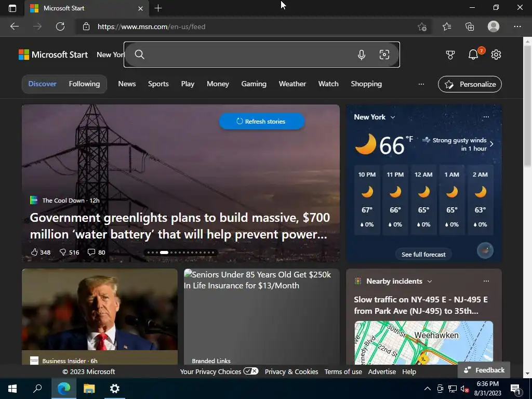Open the Advertise link
Image resolution: width=532 pixels, height=399 pixels.
point(382,371)
